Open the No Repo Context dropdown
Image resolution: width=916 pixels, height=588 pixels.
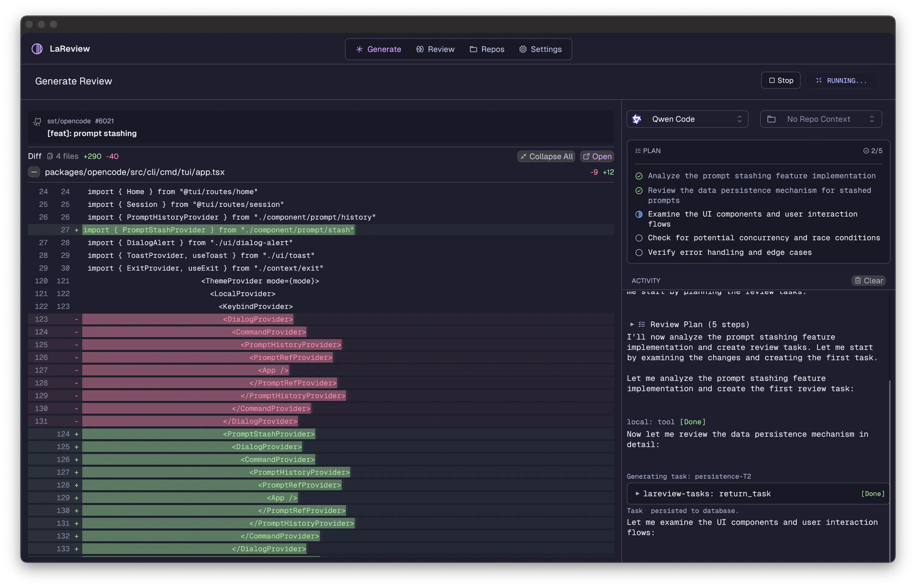(x=821, y=119)
